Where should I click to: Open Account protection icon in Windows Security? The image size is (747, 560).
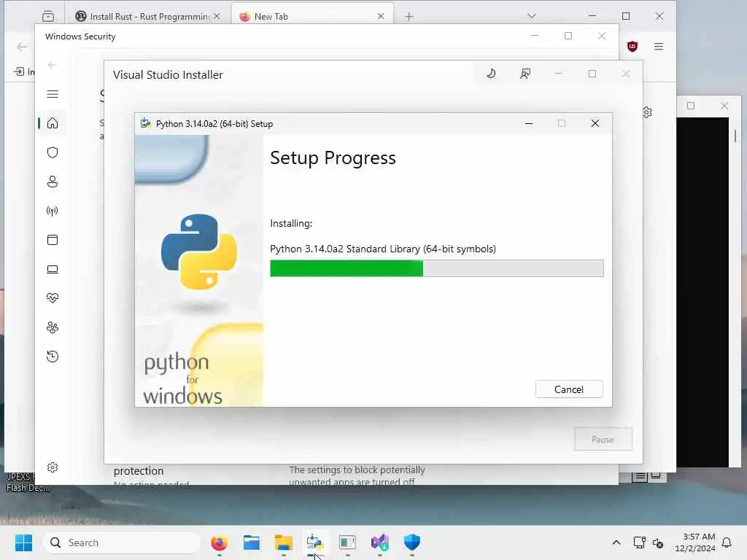coord(53,182)
